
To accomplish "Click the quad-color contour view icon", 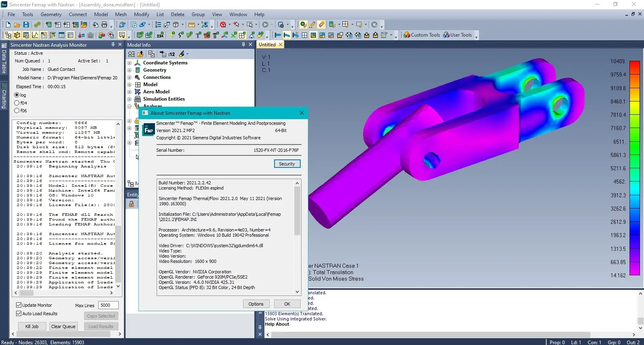I will coord(313,35).
